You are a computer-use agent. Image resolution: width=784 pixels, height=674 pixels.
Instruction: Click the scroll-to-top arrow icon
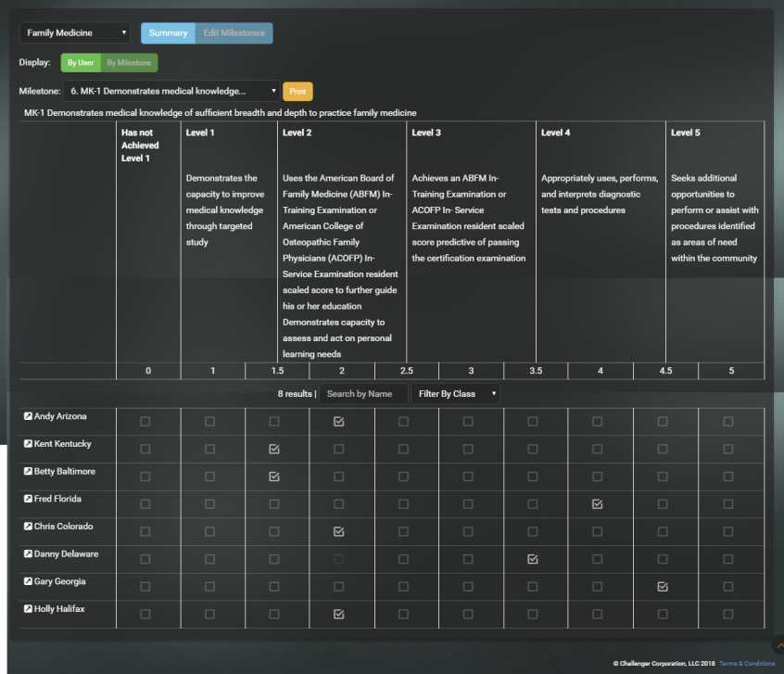point(779,645)
